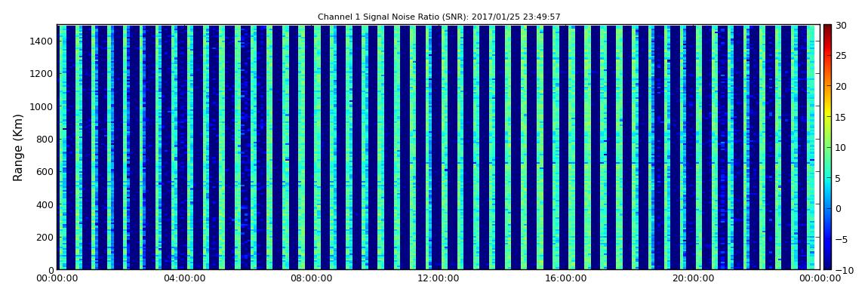Click the colorbar value 15
Image resolution: width=868 pixels, height=307 pixels.
(x=842, y=117)
